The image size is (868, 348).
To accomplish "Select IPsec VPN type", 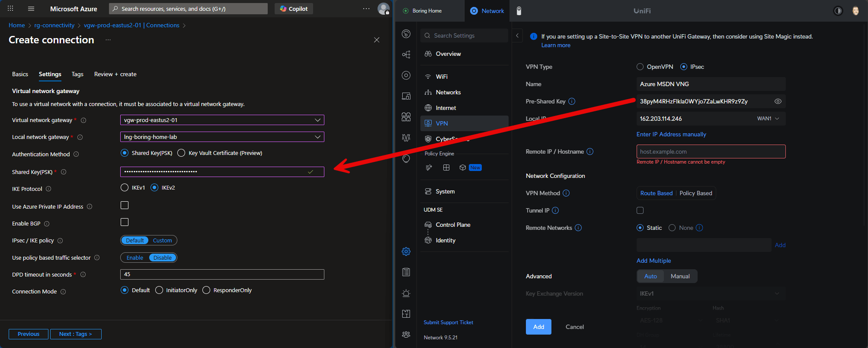I will 684,67.
